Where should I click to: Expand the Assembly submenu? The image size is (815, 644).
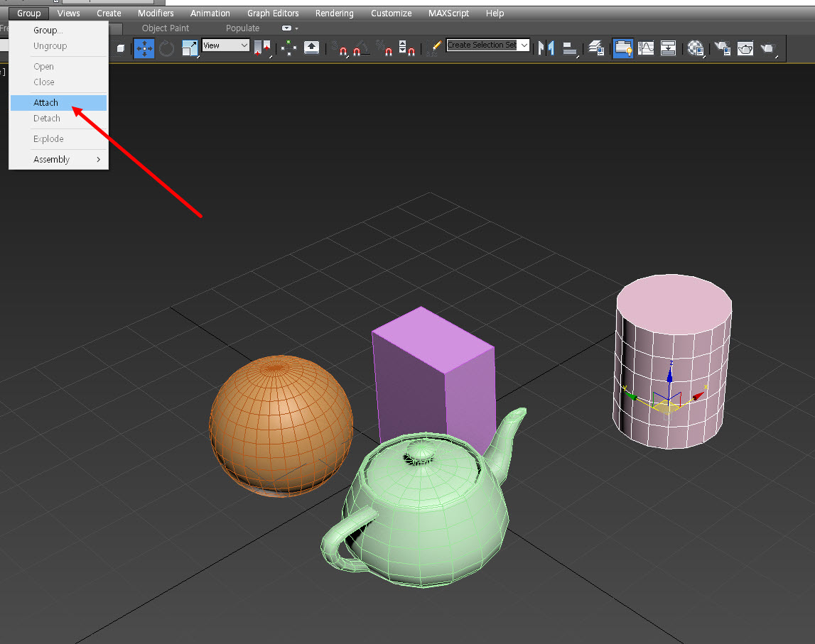58,160
